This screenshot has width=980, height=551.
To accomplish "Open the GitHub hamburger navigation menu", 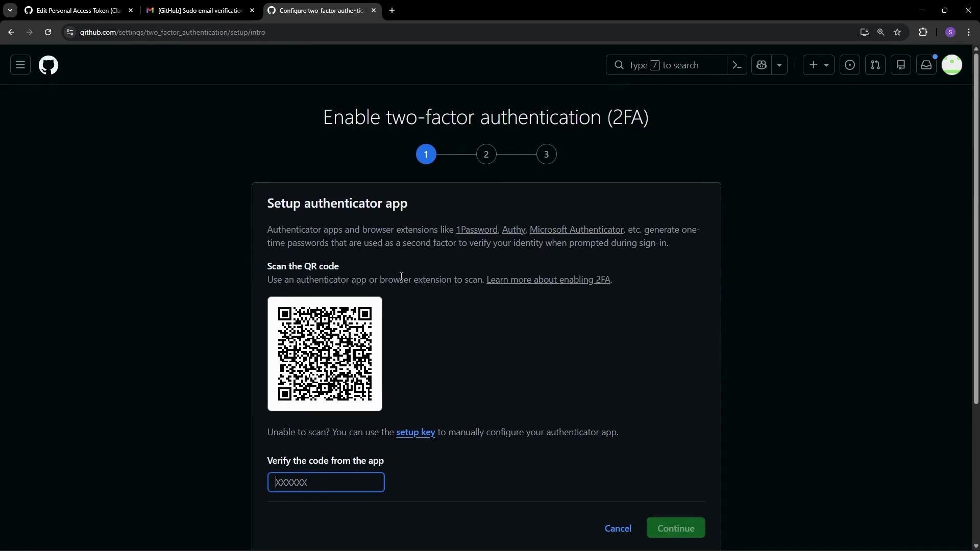I will (20, 65).
